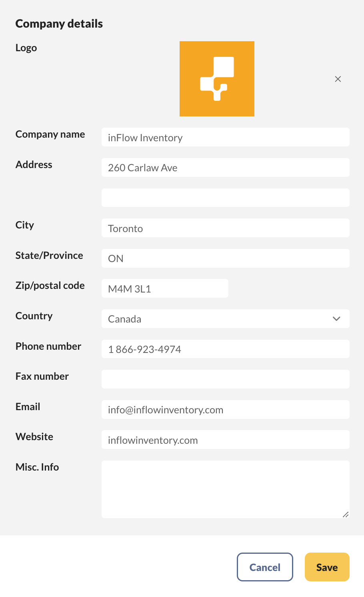Click the State/Province field
The width and height of the screenshot is (364, 597).
(x=225, y=258)
